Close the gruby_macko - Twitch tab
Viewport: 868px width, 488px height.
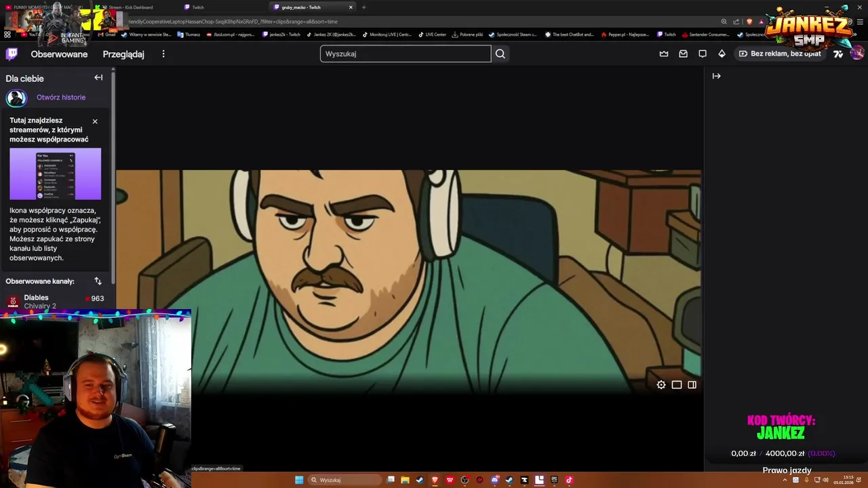pyautogui.click(x=351, y=7)
